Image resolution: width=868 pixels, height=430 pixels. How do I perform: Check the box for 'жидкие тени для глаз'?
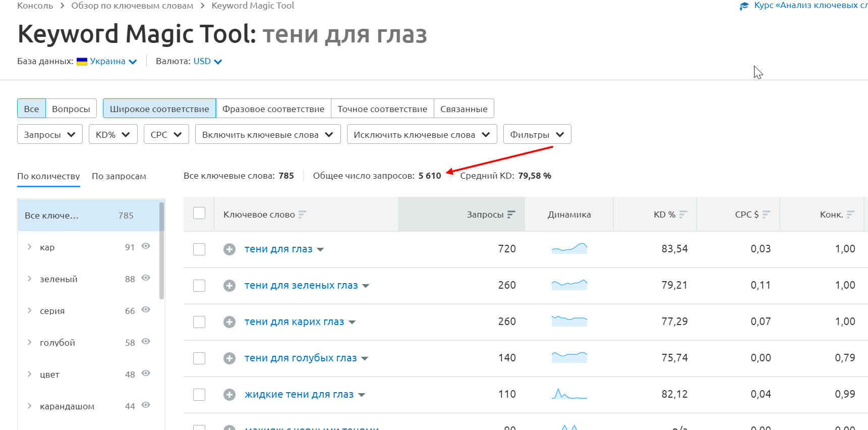pos(199,395)
